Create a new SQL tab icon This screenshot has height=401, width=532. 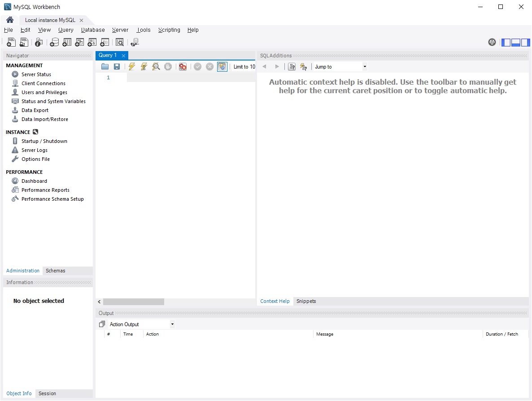[x=11, y=42]
